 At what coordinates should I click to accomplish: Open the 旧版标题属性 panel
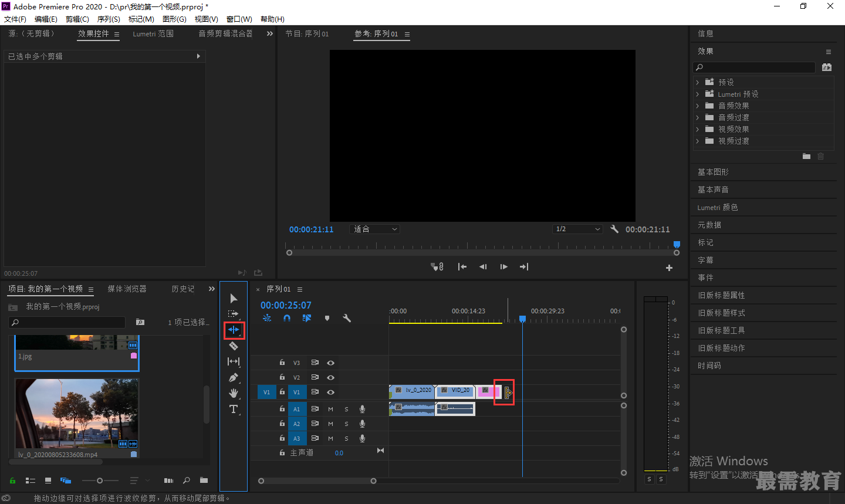click(x=721, y=295)
